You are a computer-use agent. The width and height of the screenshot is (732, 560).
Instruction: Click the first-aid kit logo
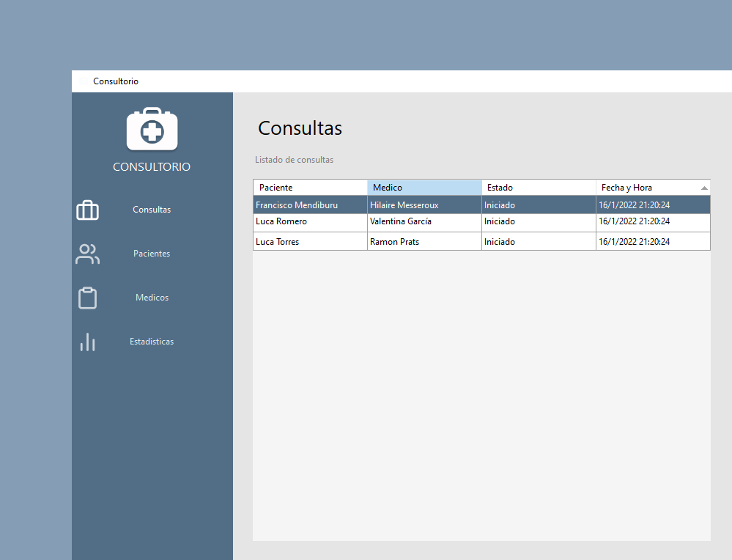tap(152, 130)
